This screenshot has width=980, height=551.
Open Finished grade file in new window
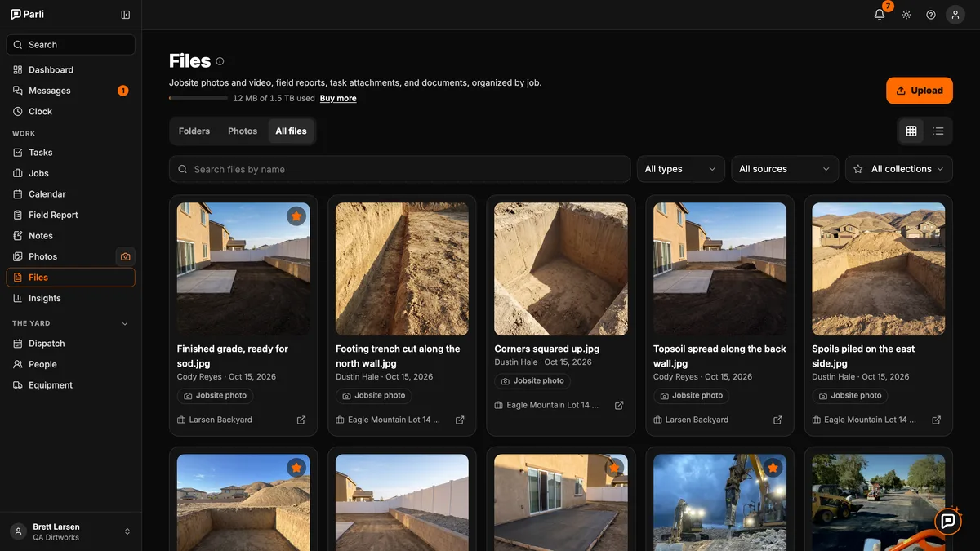[301, 420]
